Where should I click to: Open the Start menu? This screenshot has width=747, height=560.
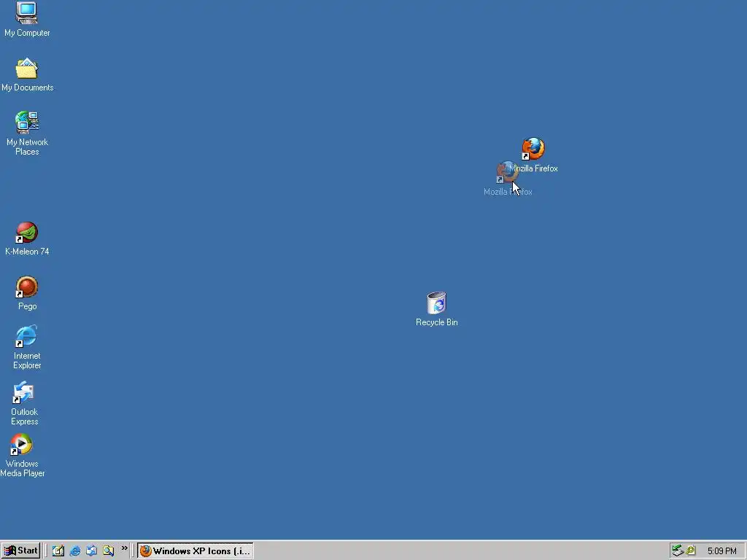coord(20,551)
